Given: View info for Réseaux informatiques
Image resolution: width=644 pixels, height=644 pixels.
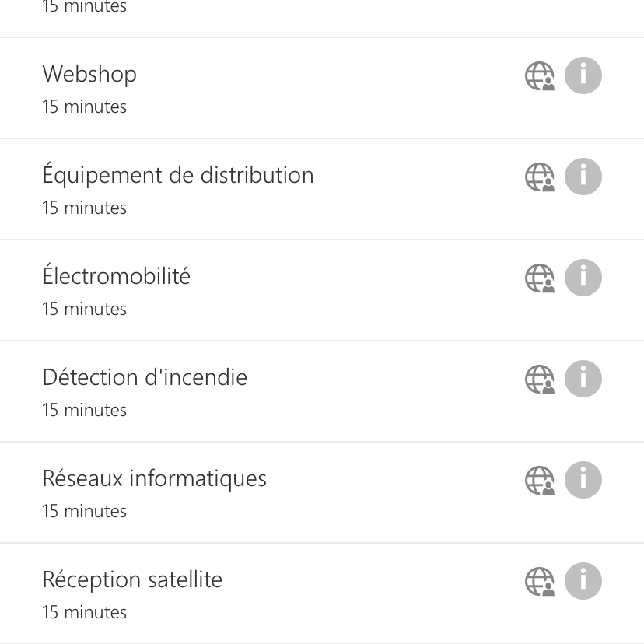Looking at the screenshot, I should pyautogui.click(x=583, y=480).
